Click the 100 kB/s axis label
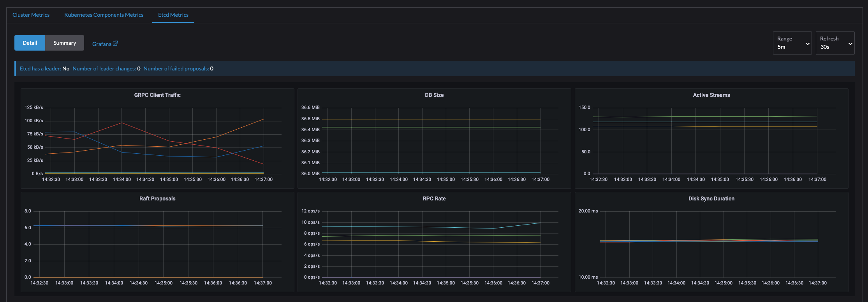 tap(34, 121)
